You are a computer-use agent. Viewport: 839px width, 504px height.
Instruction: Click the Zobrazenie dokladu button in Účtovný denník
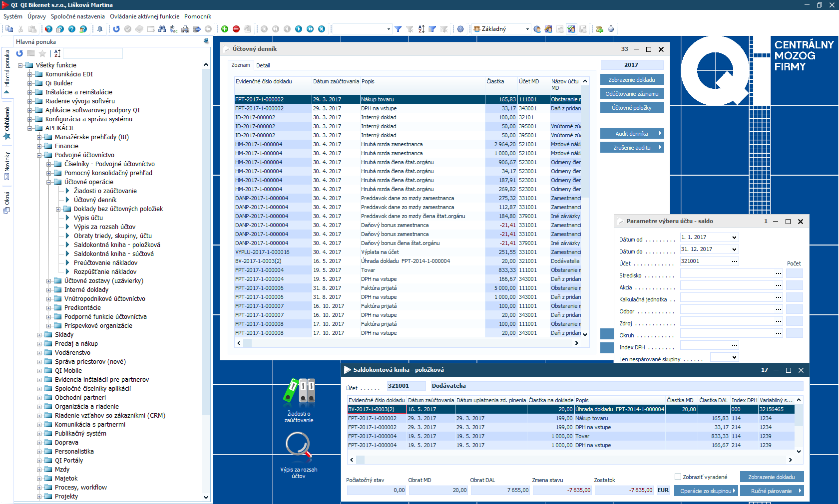tap(632, 80)
